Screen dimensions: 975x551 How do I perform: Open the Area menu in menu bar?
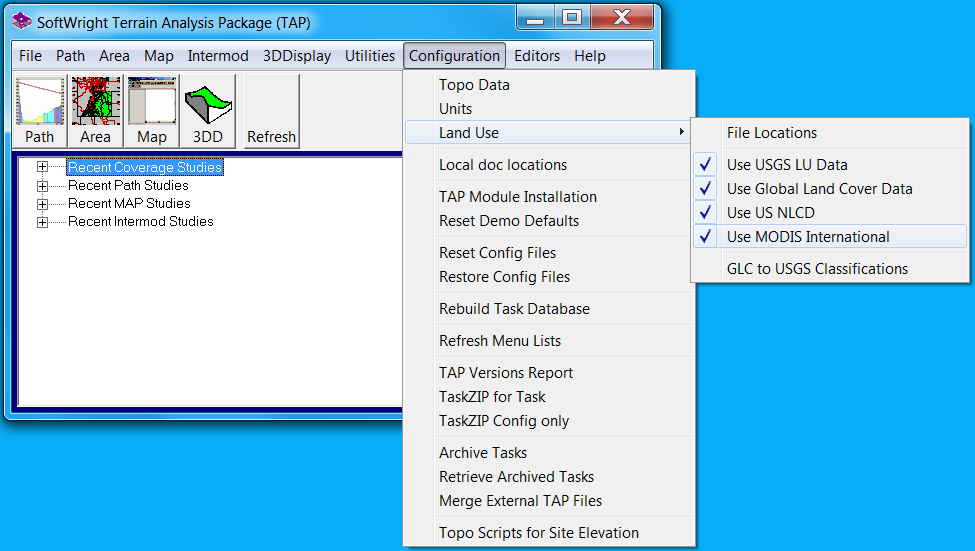pos(114,56)
